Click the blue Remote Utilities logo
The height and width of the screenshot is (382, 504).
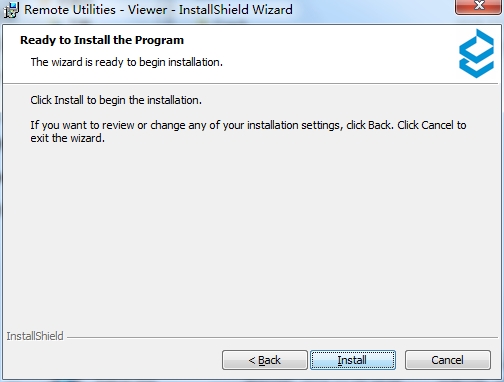(476, 53)
